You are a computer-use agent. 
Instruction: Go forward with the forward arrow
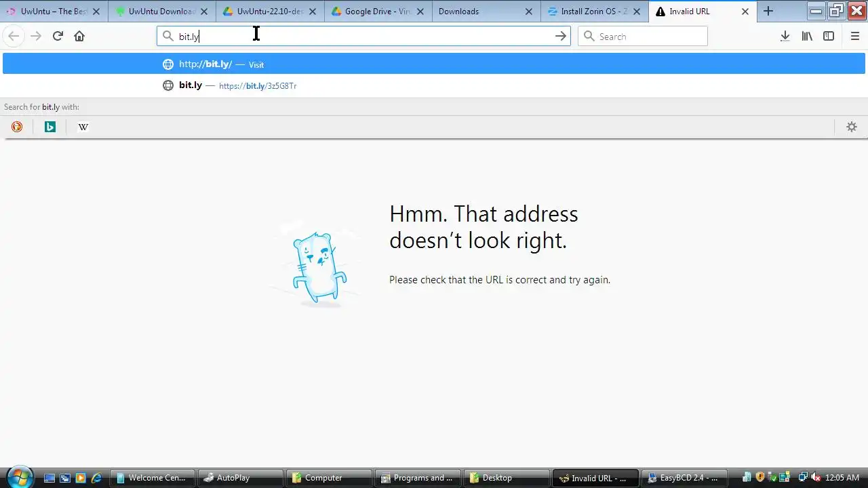[x=36, y=36]
